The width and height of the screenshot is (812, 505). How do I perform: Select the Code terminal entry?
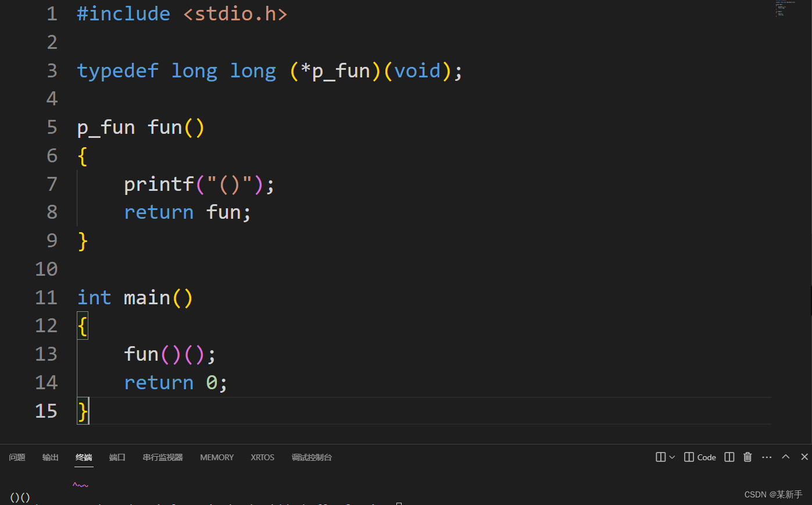(700, 457)
